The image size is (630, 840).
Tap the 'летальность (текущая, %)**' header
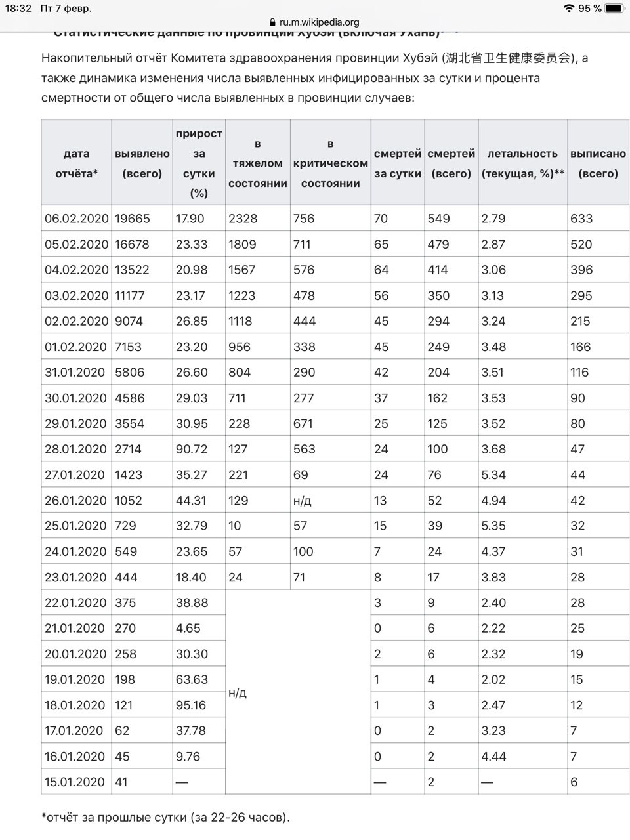pos(523,163)
